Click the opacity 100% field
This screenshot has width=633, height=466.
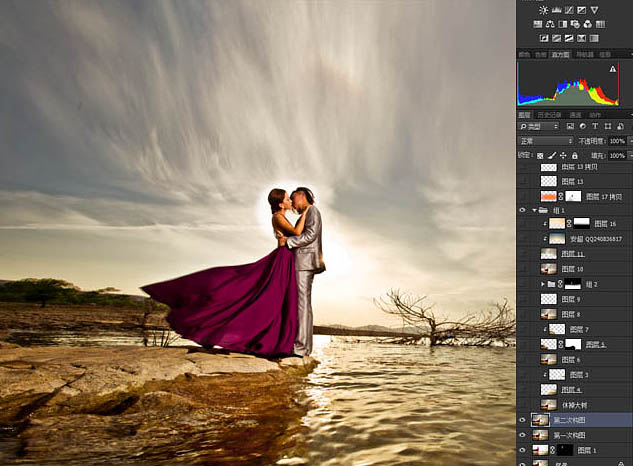[617, 141]
